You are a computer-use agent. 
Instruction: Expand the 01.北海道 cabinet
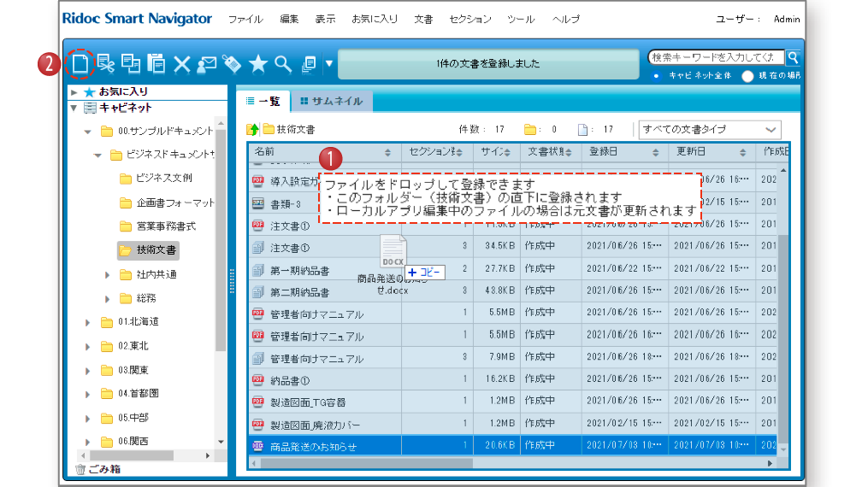(x=87, y=322)
